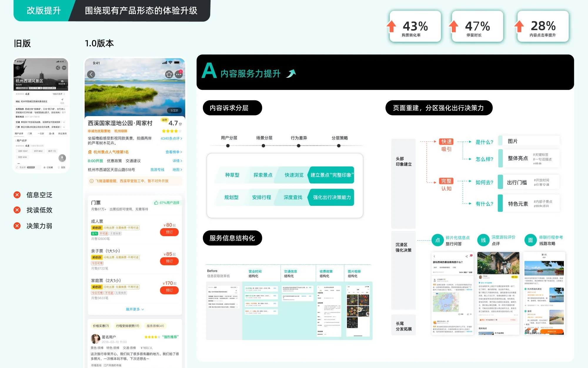This screenshot has height=368, width=588.
Task: Open the three-dot more menu with badge 5
Action: [x=179, y=74]
